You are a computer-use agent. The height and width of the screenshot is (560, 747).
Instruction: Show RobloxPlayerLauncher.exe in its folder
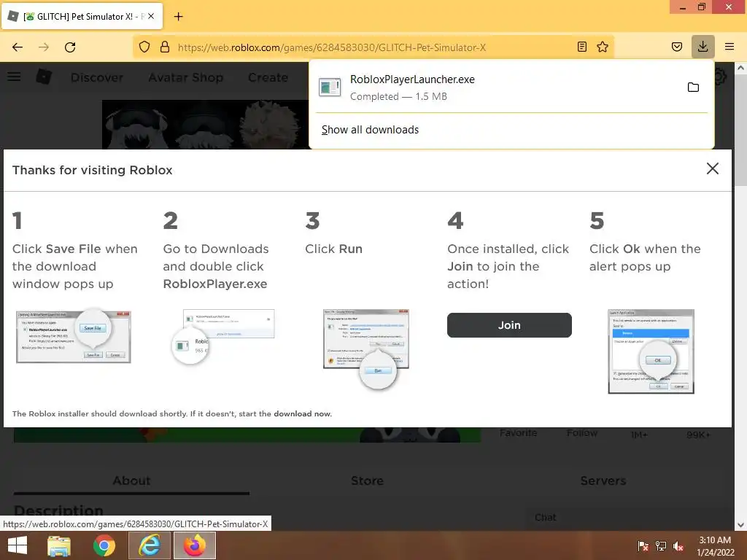[693, 87]
